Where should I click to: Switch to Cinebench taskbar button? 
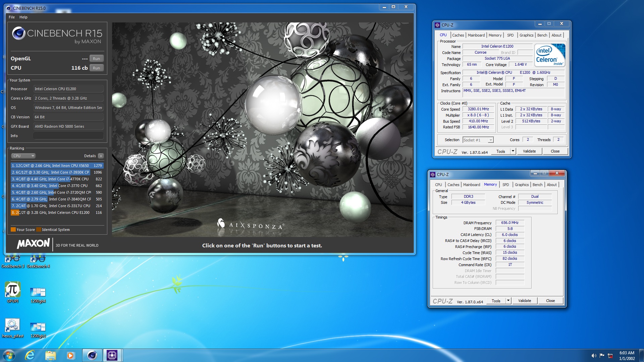click(x=92, y=355)
